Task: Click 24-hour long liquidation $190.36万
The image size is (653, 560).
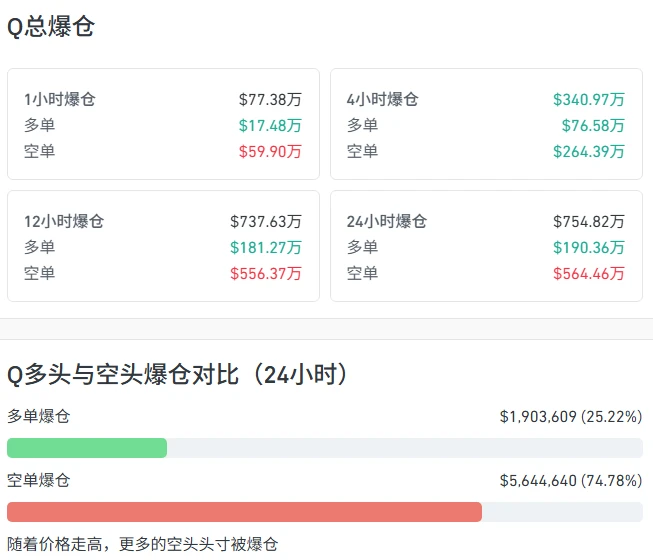Action: 589,248
